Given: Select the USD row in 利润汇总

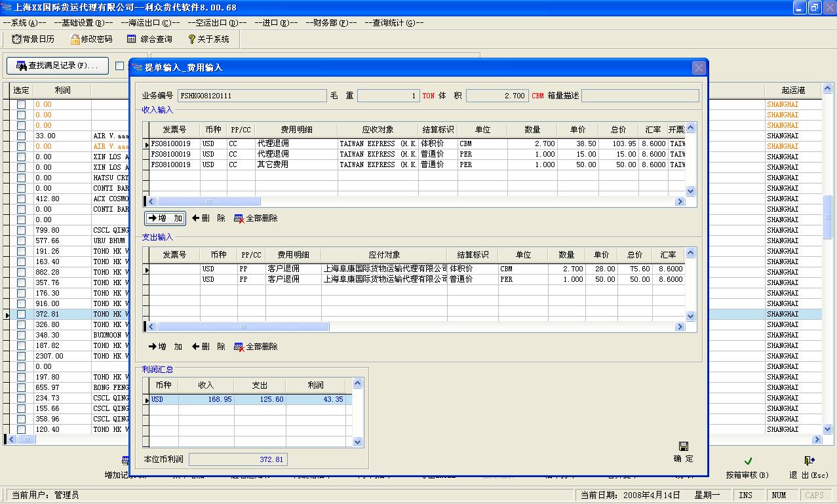Looking at the screenshot, I should [251, 399].
